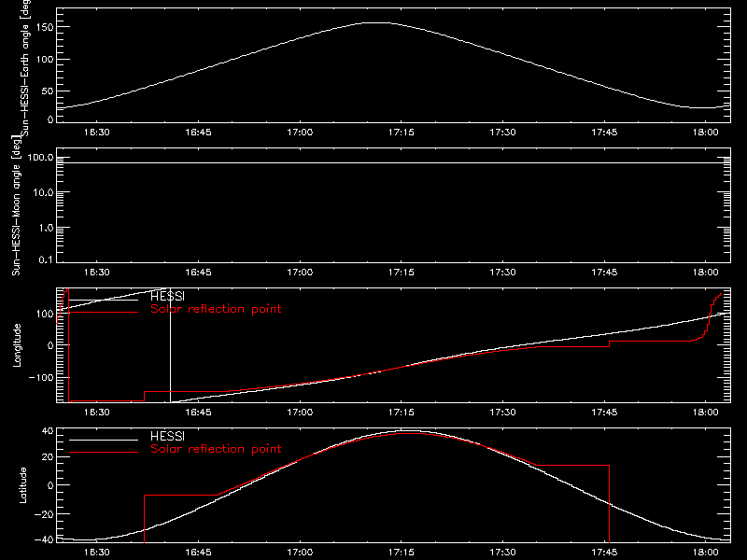
Task: Click the 10.0 tick on Moon angle axis
Action: click(x=43, y=192)
